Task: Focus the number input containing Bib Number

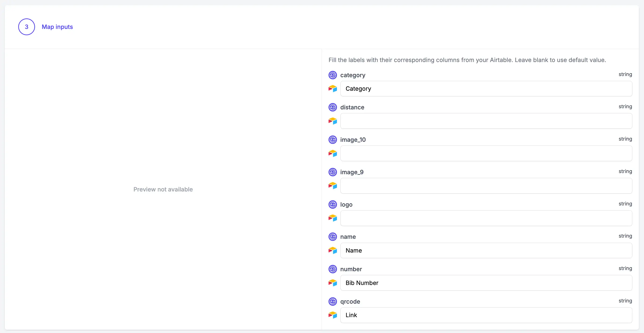Action: click(x=486, y=283)
